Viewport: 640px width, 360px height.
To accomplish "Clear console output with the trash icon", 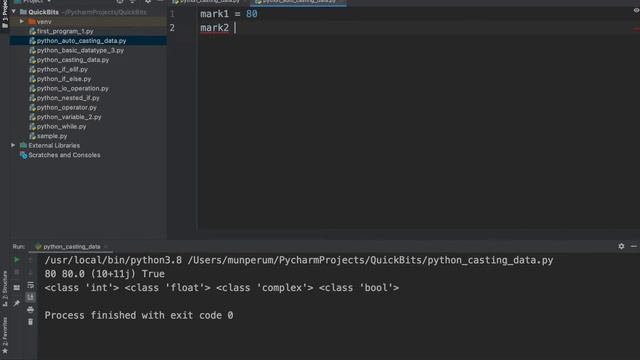I will (31, 322).
